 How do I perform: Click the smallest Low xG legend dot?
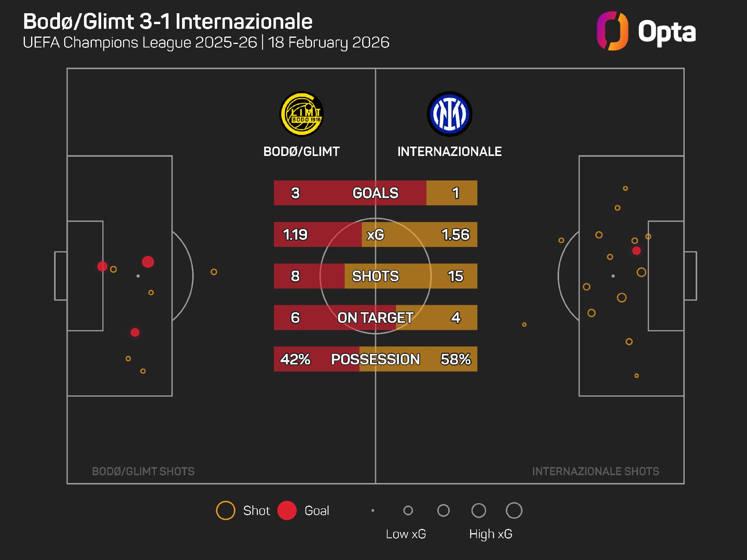[373, 511]
